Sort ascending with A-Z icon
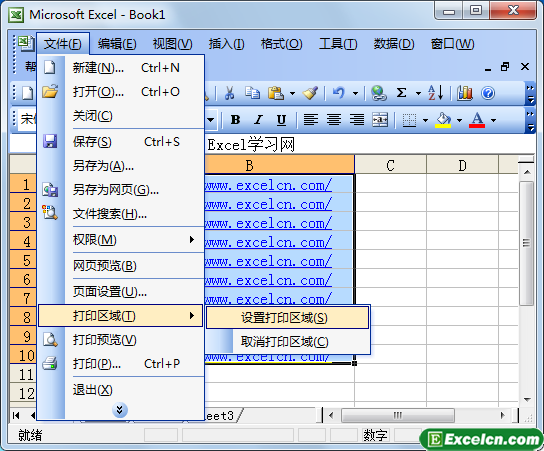 [435, 93]
